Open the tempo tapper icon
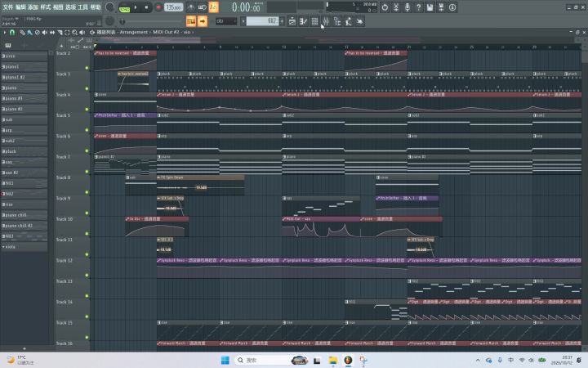This screenshot has width=588, height=368. point(349,21)
